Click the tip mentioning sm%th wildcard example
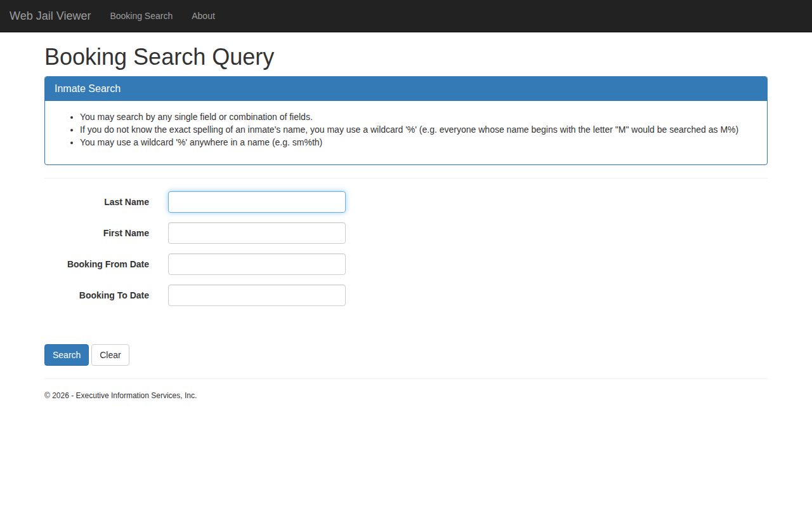Image resolution: width=812 pixels, height=508 pixels. coord(201,142)
